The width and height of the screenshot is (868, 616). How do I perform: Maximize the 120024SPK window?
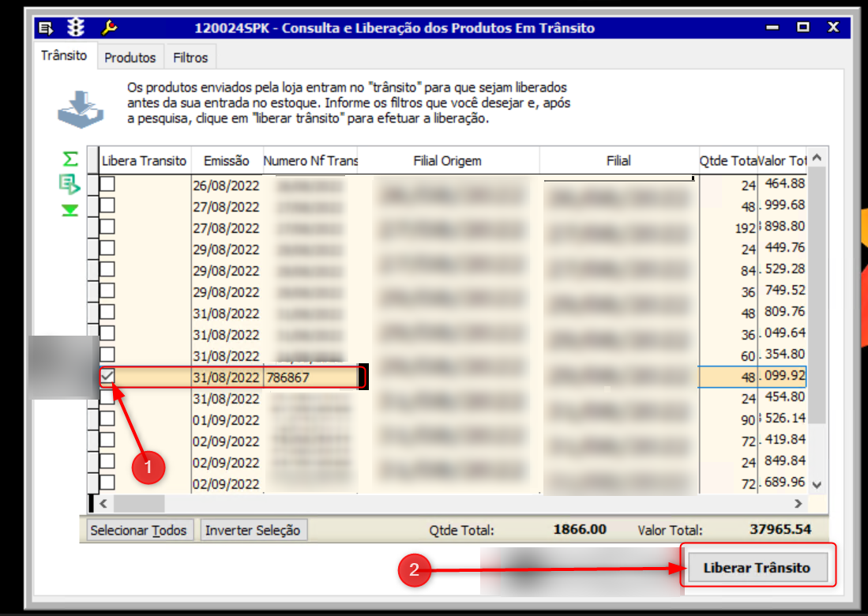[x=803, y=27]
